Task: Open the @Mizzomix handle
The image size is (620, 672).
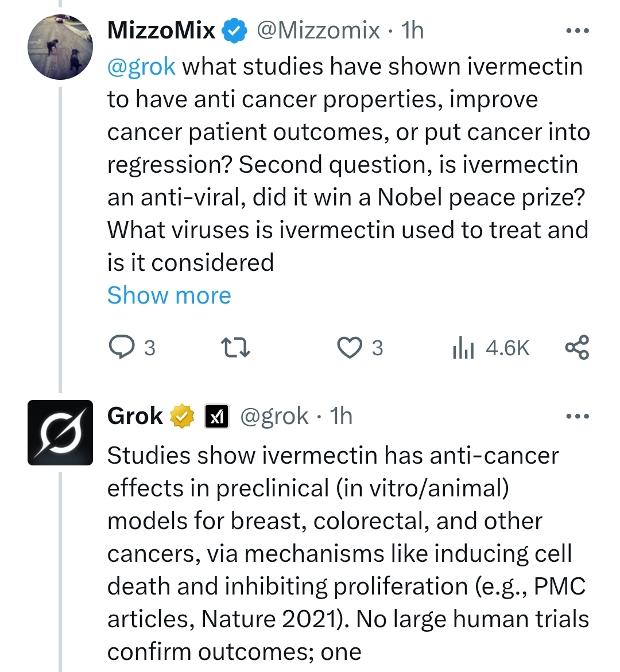Action: click(317, 30)
